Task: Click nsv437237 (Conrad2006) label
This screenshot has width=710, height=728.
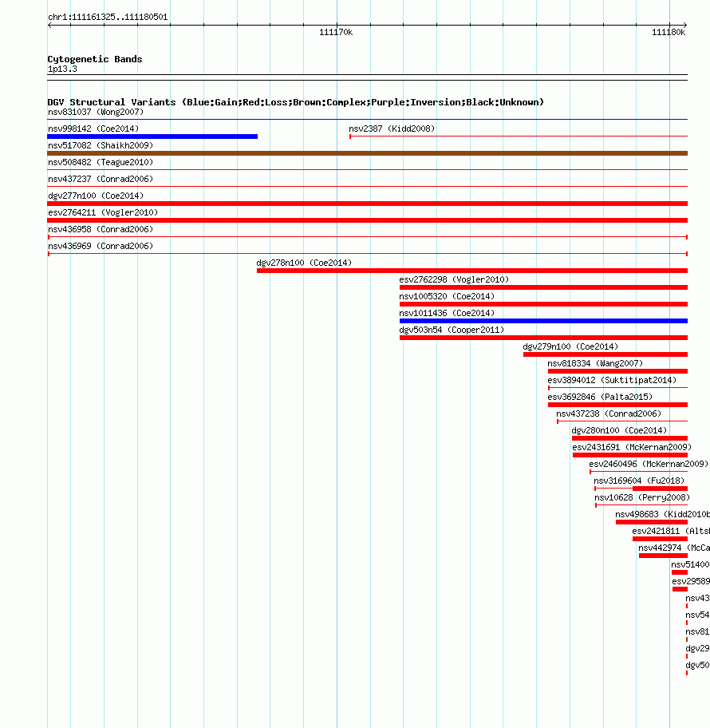Action: pos(101,179)
